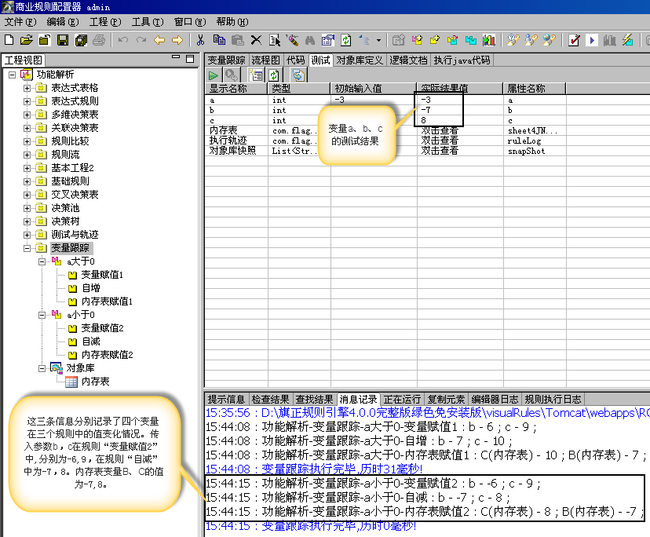
Task: Click the Undo arrow icon
Action: [x=123, y=40]
